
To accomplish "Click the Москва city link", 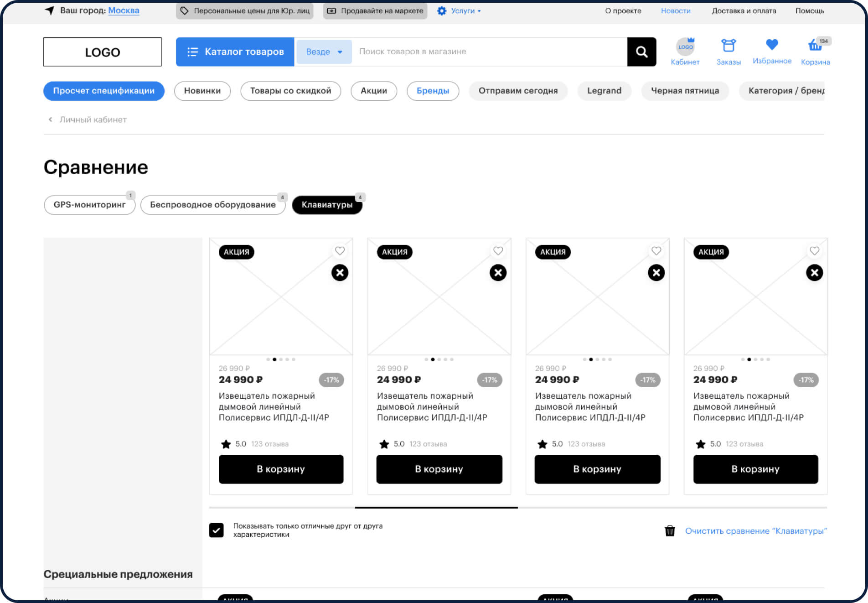I will (124, 10).
